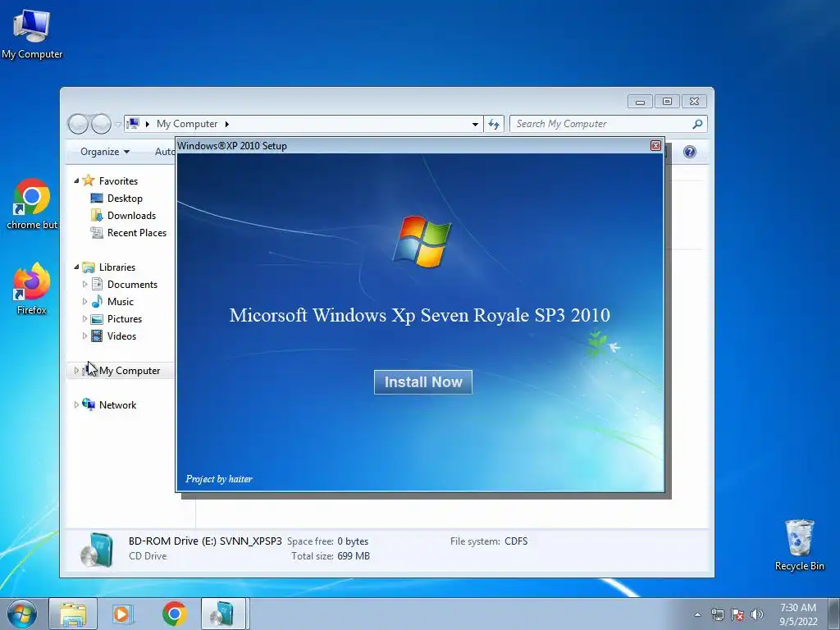
Task: Show hidden system tray icons
Action: (697, 614)
